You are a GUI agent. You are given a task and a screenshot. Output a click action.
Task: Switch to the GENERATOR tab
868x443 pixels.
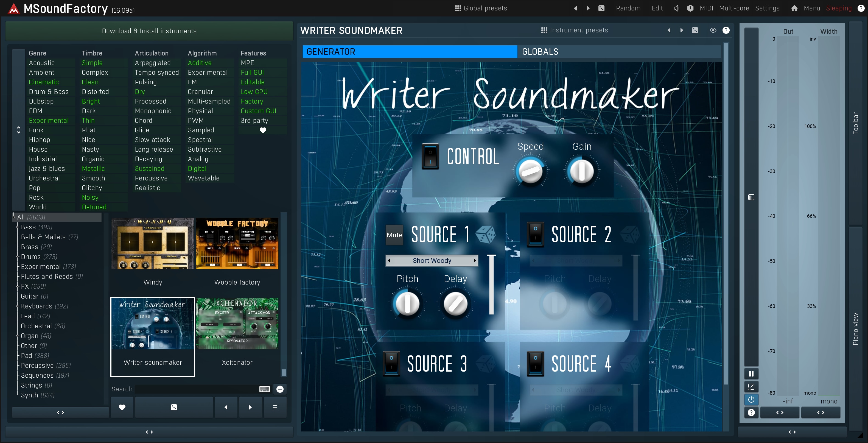point(410,52)
